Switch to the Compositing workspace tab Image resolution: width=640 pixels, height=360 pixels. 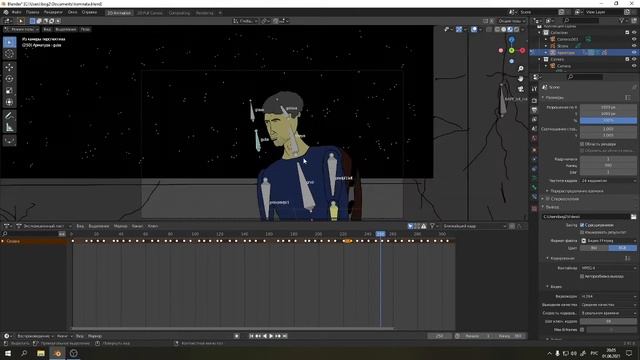179,13
